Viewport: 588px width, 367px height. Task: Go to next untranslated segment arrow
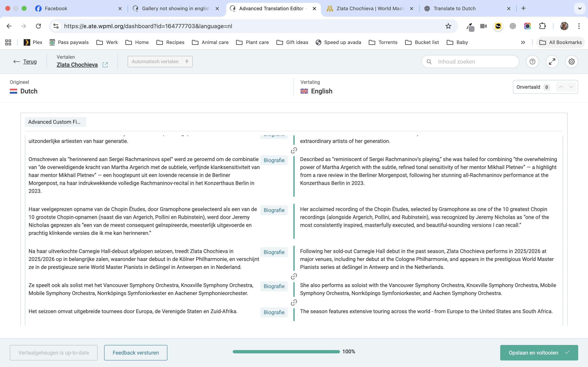point(571,87)
